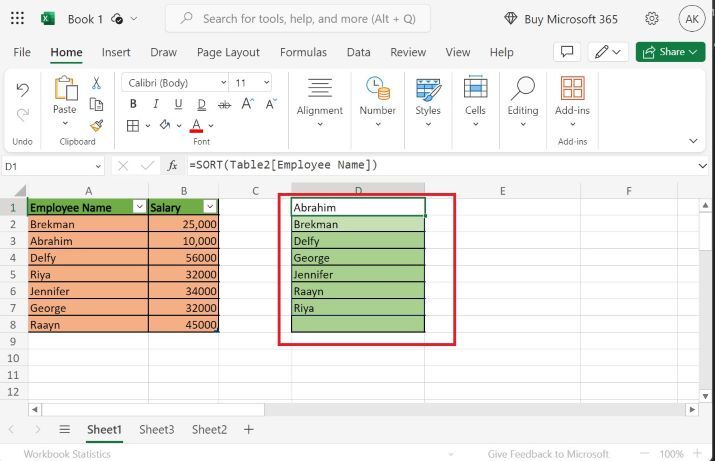The height and width of the screenshot is (461, 715).
Task: Open Employee Name column filter dropdown
Action: pyautogui.click(x=140, y=207)
